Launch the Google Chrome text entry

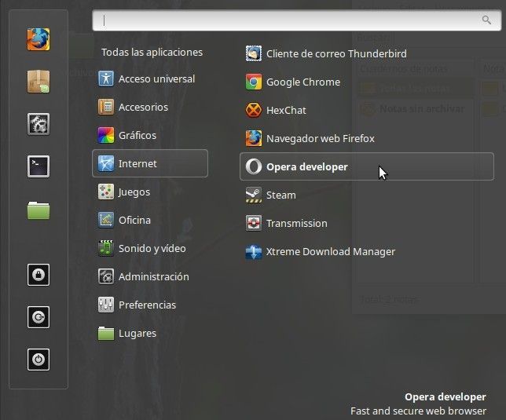pyautogui.click(x=303, y=82)
